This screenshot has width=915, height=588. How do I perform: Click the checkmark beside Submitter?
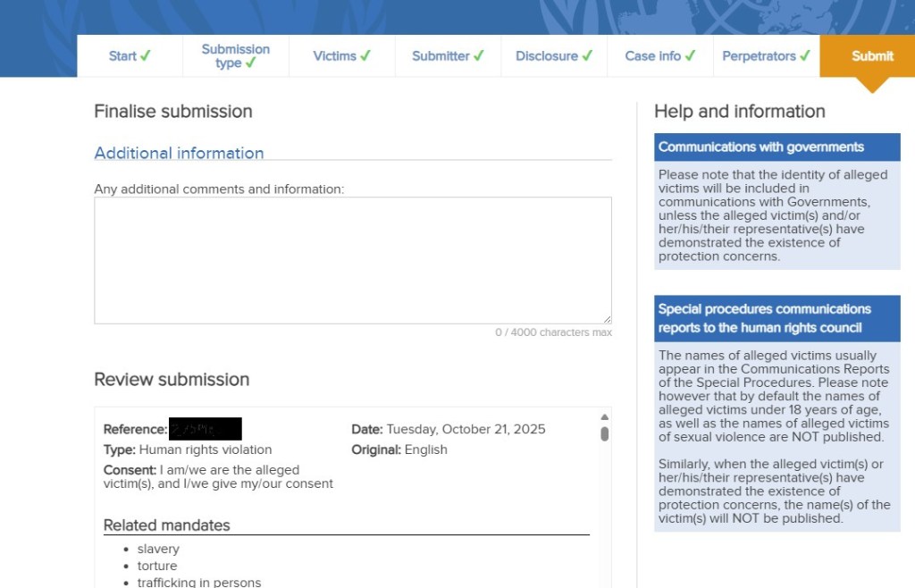(479, 56)
